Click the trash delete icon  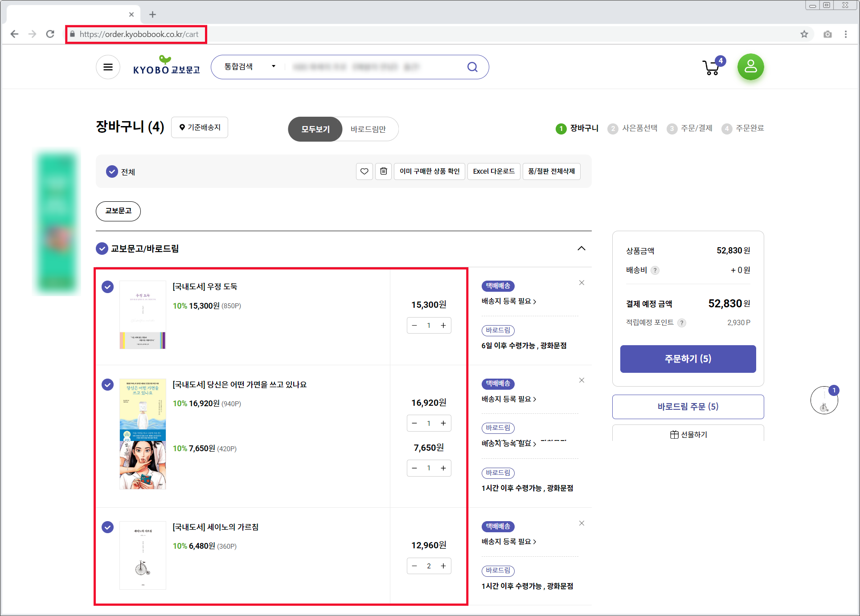point(383,171)
